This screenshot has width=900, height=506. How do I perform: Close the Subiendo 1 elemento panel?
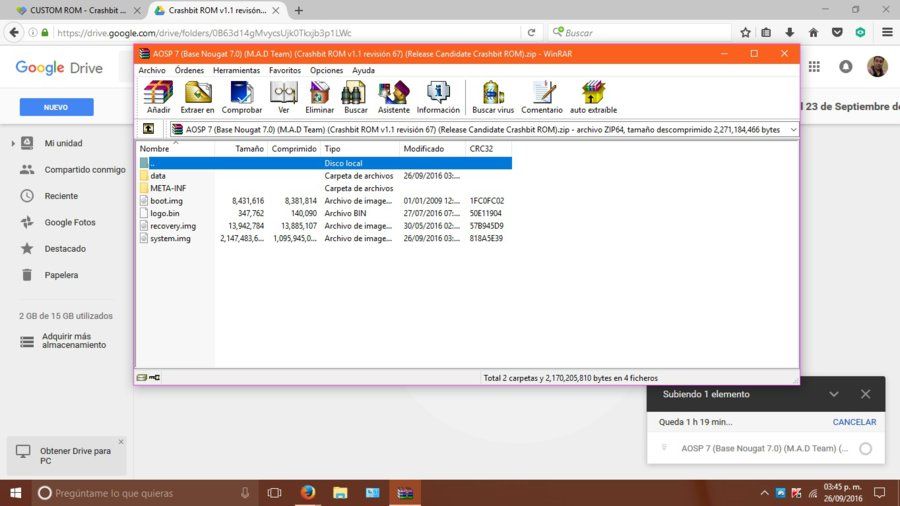(865, 394)
